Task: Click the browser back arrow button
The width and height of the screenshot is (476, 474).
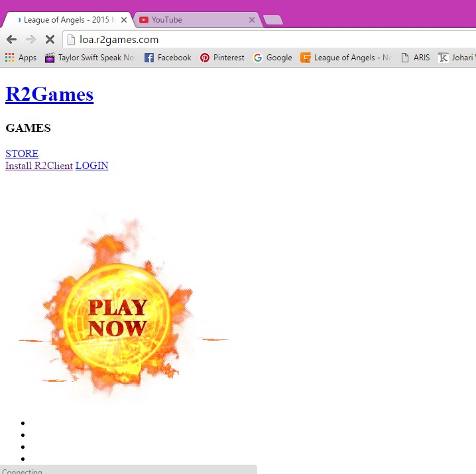Action: pos(11,40)
